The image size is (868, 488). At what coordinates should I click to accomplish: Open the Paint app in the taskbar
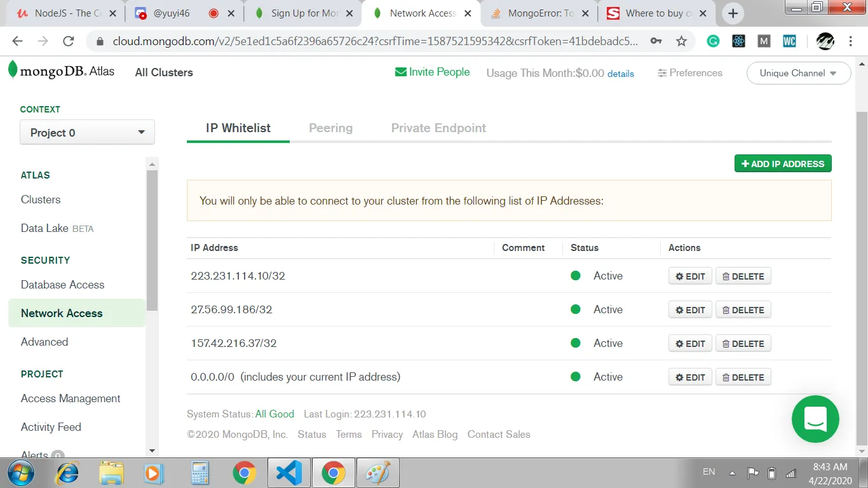click(378, 473)
